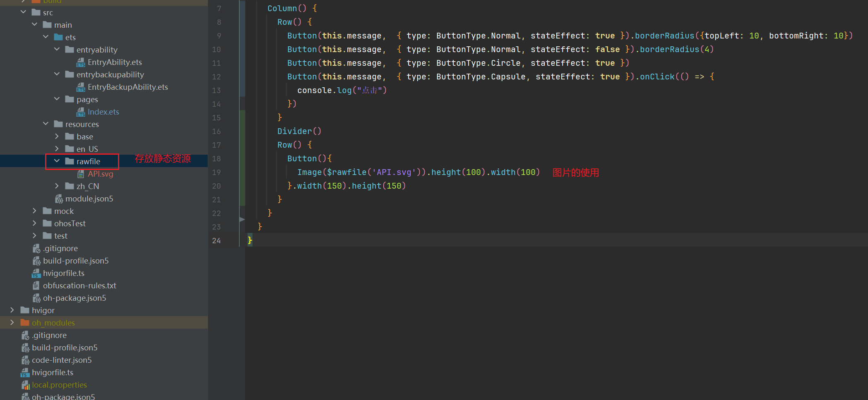Screen dimensions: 868x400
Task: Click the module.json5 file icon
Action: point(59,199)
